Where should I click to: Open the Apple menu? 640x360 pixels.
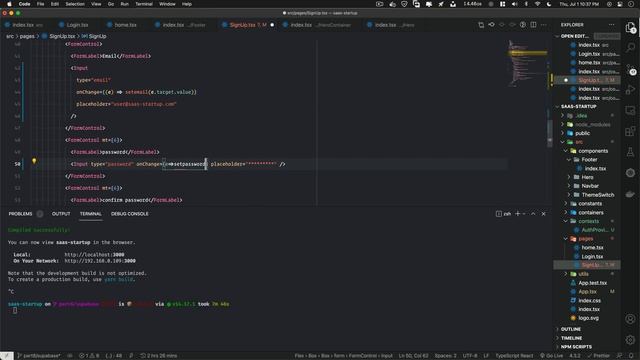9,4
